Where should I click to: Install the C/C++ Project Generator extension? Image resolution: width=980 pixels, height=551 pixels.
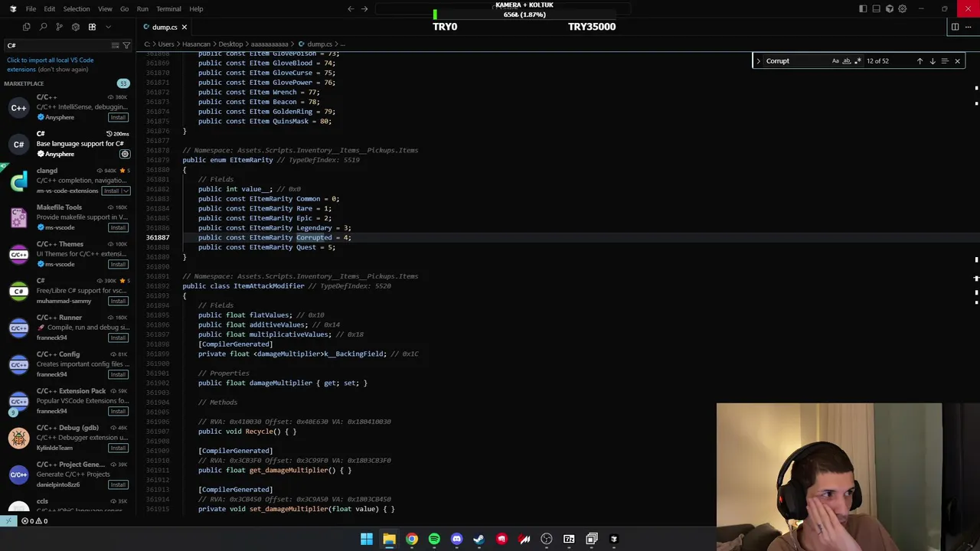[117, 484]
